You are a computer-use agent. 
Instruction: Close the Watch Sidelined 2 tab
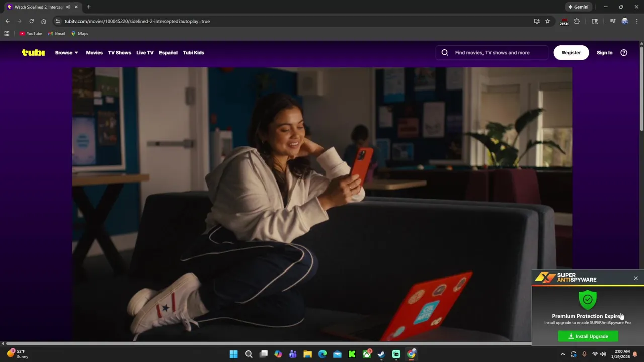click(76, 7)
